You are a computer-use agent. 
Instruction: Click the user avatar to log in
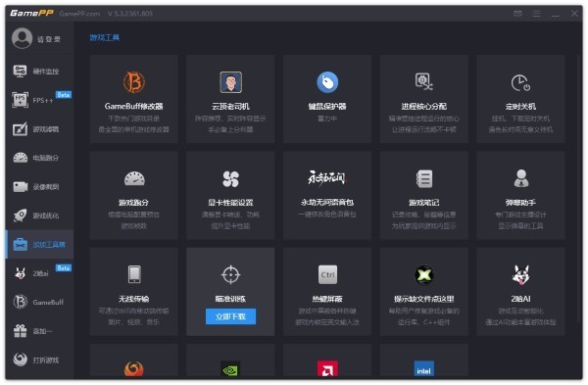click(22, 38)
